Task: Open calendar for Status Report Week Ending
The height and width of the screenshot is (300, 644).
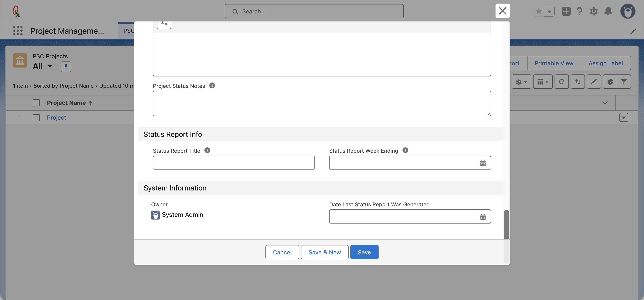Action: (x=483, y=163)
